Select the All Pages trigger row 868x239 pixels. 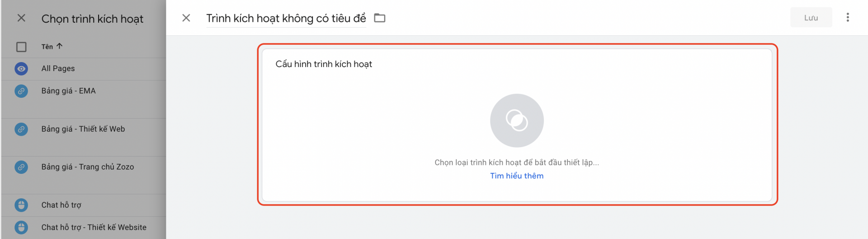[84, 69]
